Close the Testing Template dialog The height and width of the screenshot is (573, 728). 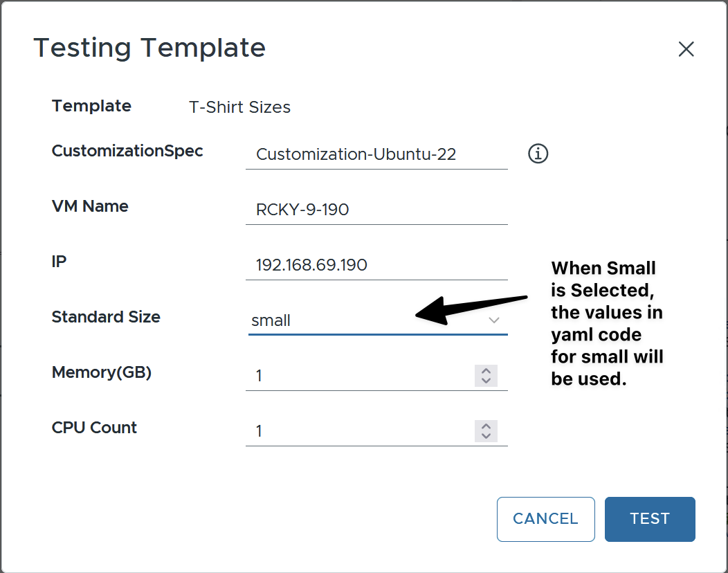point(686,49)
